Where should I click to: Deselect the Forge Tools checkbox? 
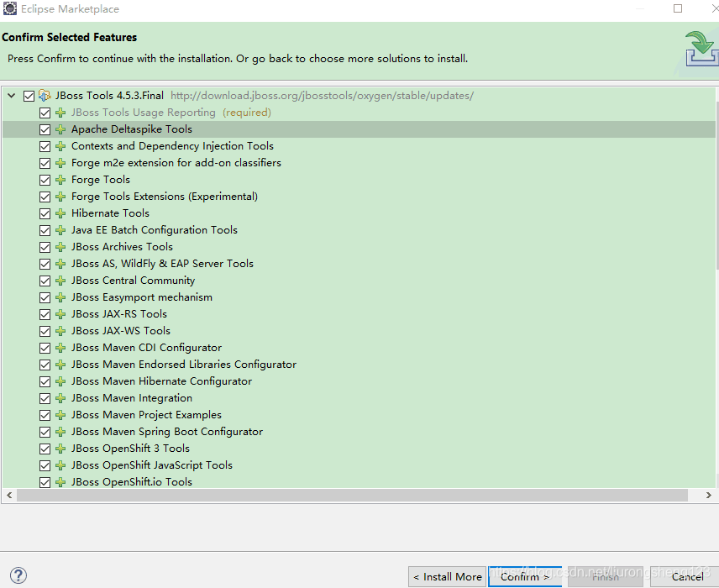[45, 181]
